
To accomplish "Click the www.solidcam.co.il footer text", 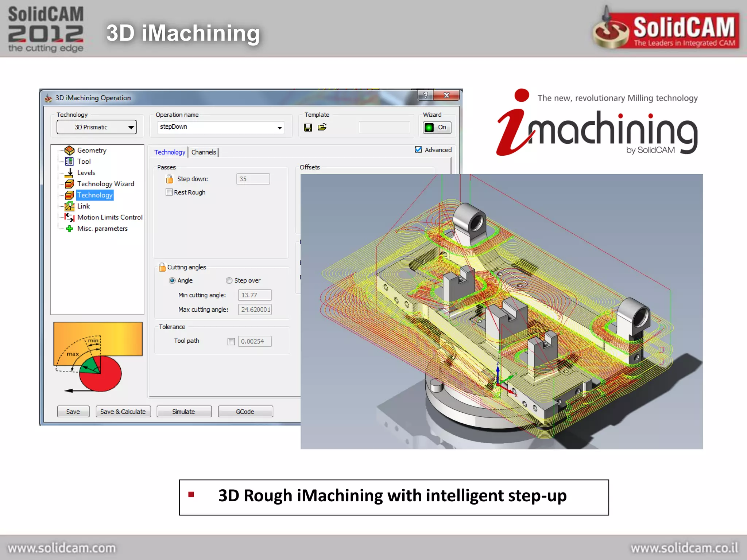I will pyautogui.click(x=684, y=548).
